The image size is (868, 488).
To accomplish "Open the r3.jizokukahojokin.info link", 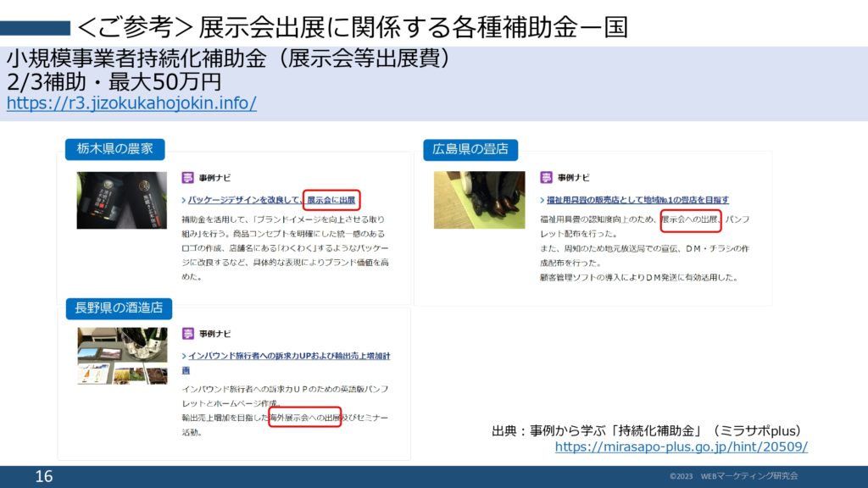I will [131, 103].
